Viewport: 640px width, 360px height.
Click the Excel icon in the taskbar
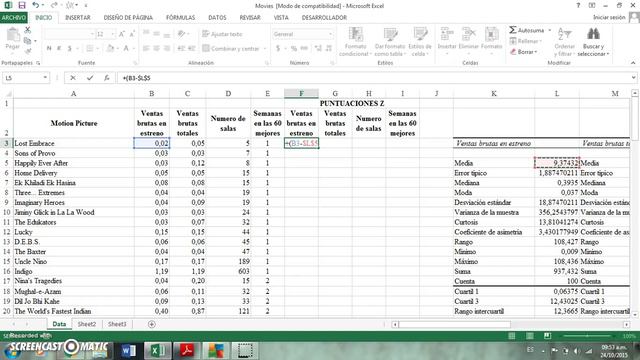coord(158,351)
